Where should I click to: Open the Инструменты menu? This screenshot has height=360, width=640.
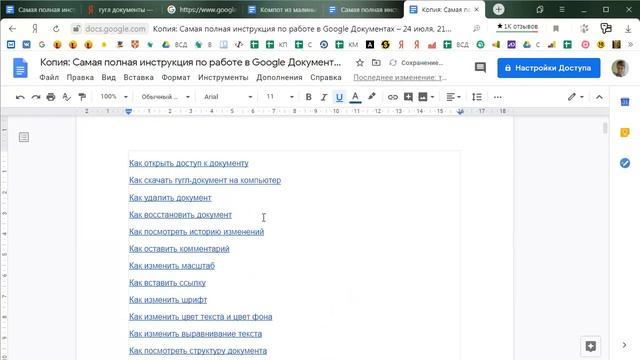coord(223,77)
